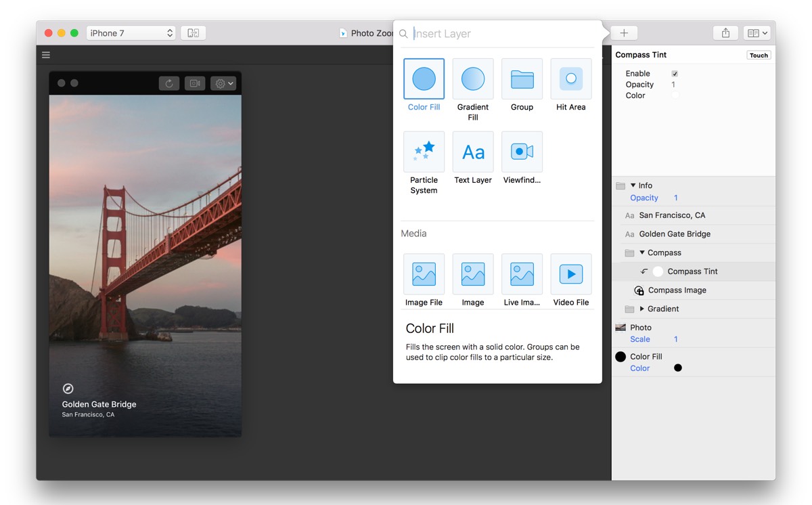Click the Touch button in inspector
Screen dimensions: 812x505
point(759,56)
